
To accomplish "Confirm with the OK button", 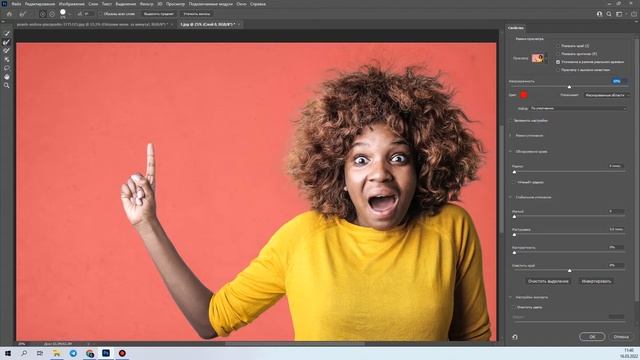I will pos(592,337).
